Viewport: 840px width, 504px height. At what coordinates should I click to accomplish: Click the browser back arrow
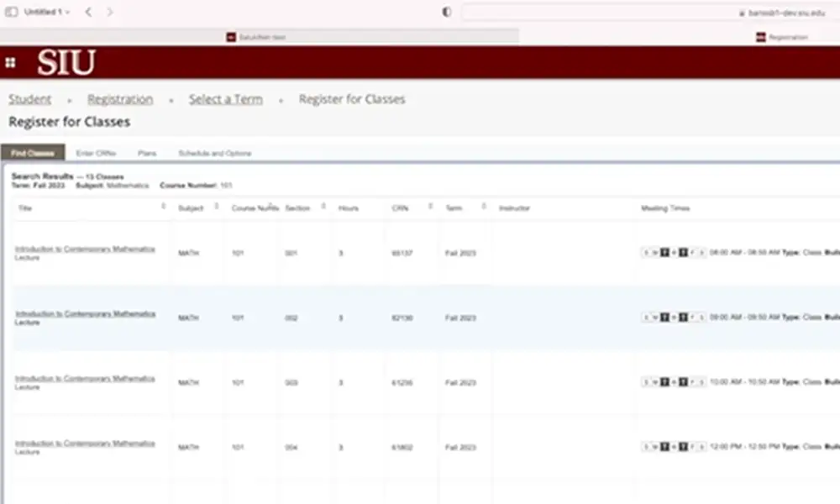pyautogui.click(x=87, y=12)
